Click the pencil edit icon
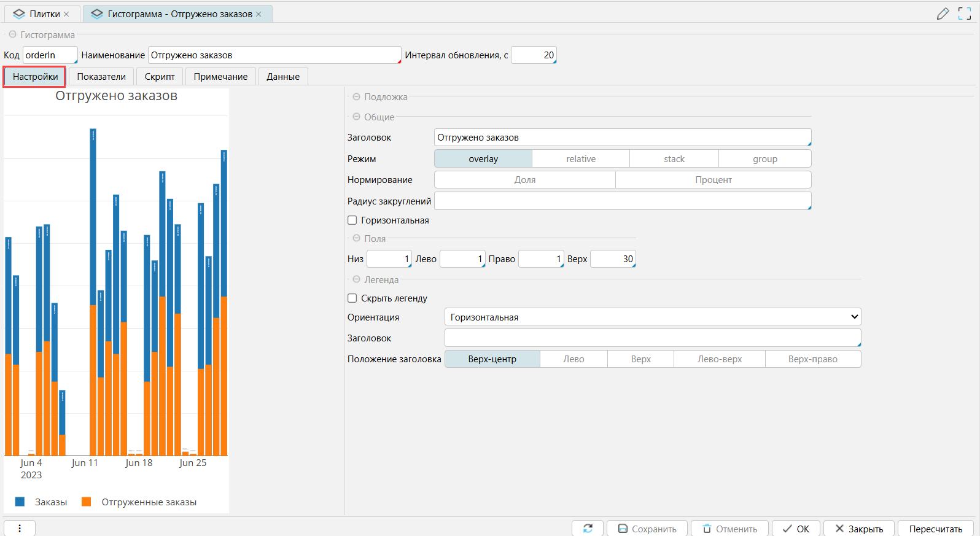This screenshot has height=536, width=980. pyautogui.click(x=943, y=14)
